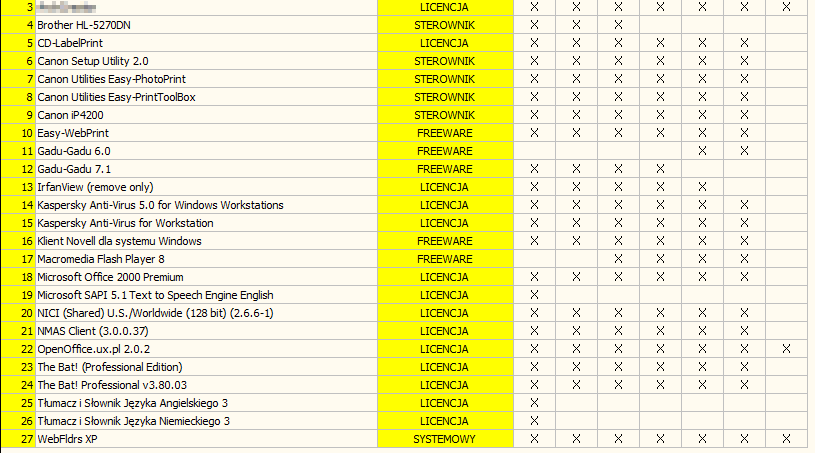Select OpenOffice.ux.pl 2.0.2 cell
The image size is (815, 453).
[206, 349]
